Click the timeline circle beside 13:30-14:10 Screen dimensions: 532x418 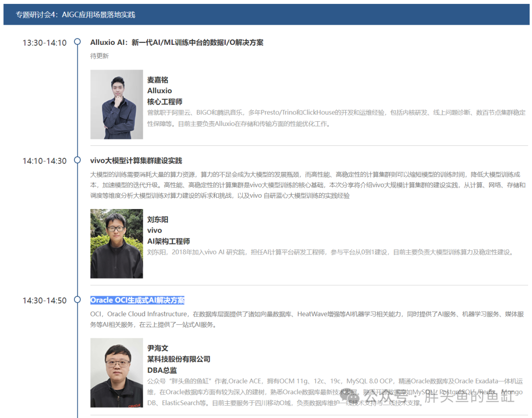click(x=77, y=41)
